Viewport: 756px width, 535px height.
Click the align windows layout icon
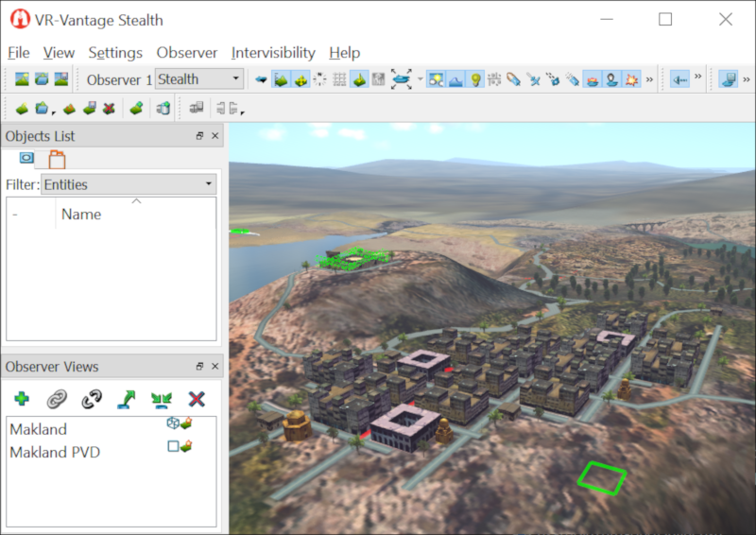pyautogui.click(x=227, y=109)
